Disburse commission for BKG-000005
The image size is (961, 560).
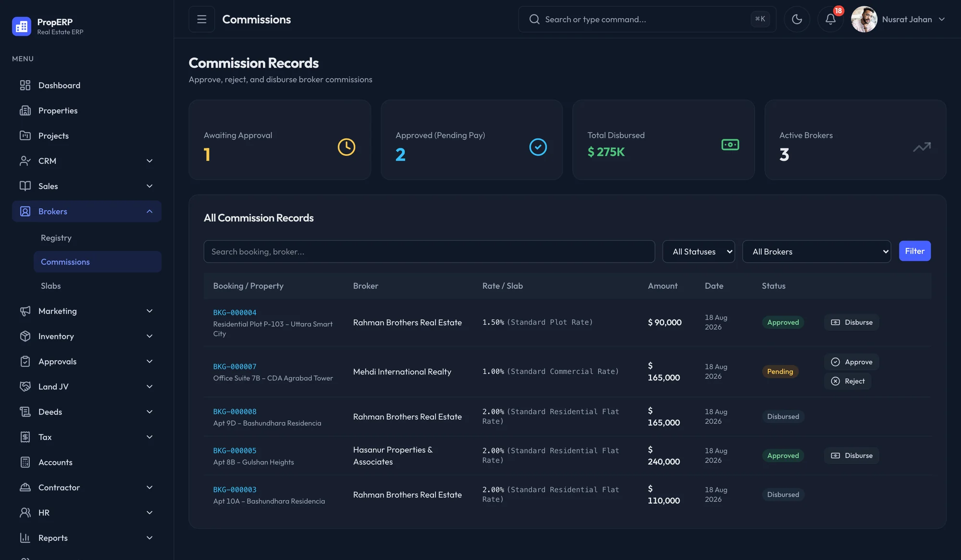(x=851, y=455)
